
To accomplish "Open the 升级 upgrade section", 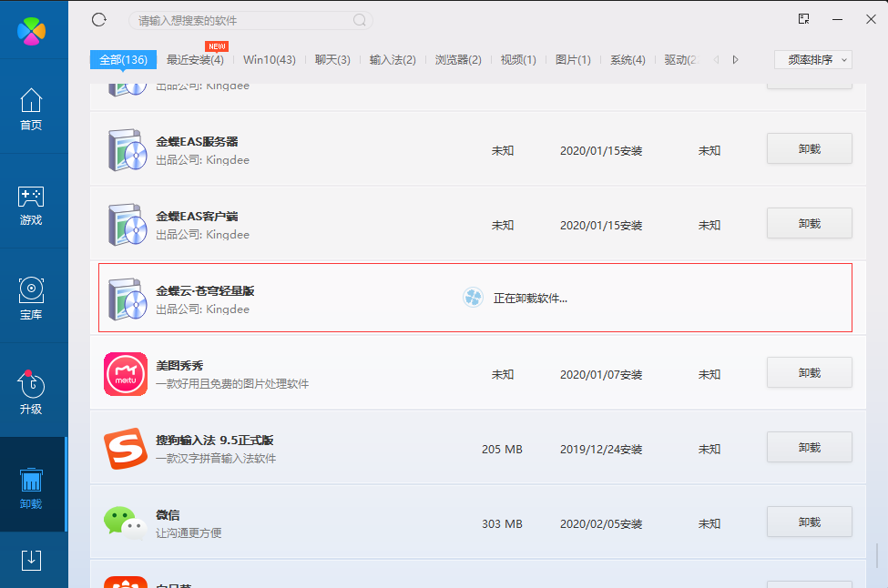I will point(31,393).
